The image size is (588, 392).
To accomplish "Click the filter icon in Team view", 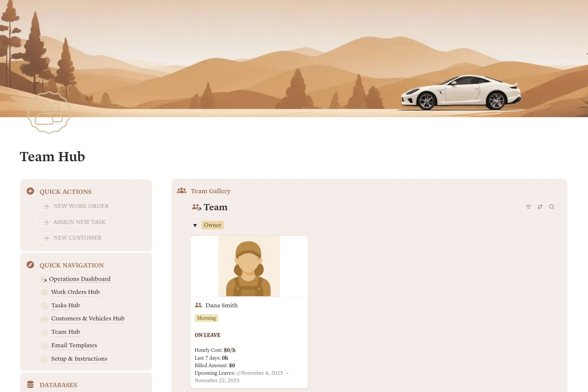I will pos(528,207).
